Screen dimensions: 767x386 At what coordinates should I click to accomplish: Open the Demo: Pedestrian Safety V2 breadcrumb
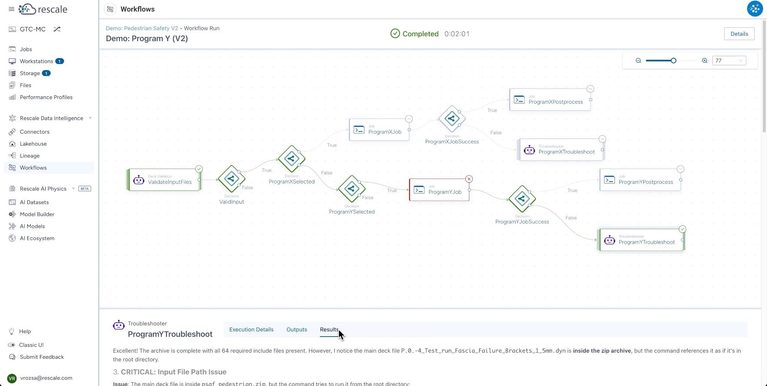[142, 28]
